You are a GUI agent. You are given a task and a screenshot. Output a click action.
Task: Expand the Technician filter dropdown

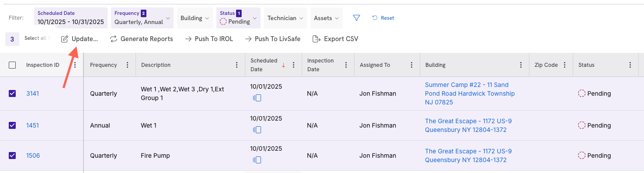285,18
